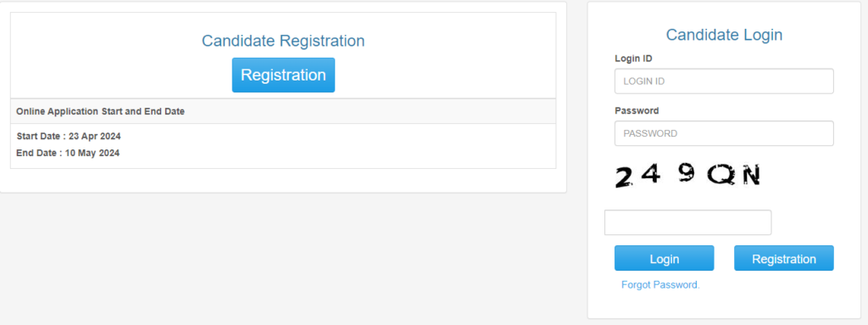Select Online Application Start and End Date header

click(100, 111)
